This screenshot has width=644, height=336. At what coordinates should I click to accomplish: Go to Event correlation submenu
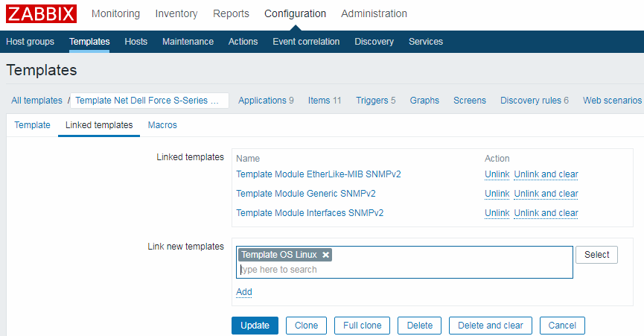click(x=306, y=42)
